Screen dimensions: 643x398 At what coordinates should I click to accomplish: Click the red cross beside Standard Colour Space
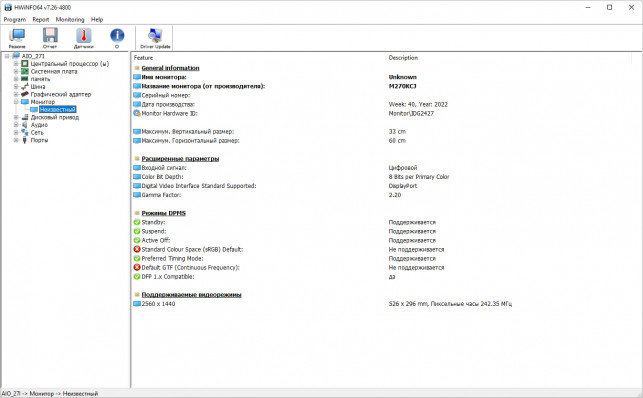pos(137,249)
